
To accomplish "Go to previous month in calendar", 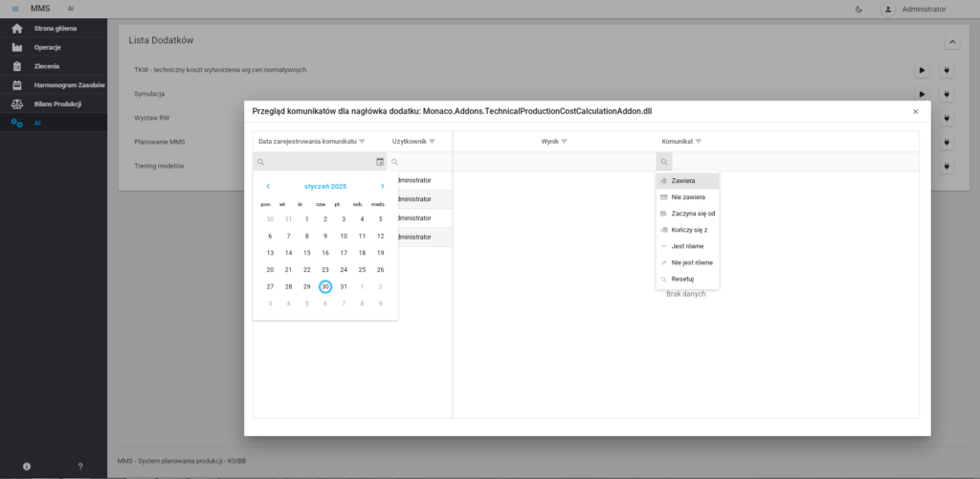I will click(268, 186).
